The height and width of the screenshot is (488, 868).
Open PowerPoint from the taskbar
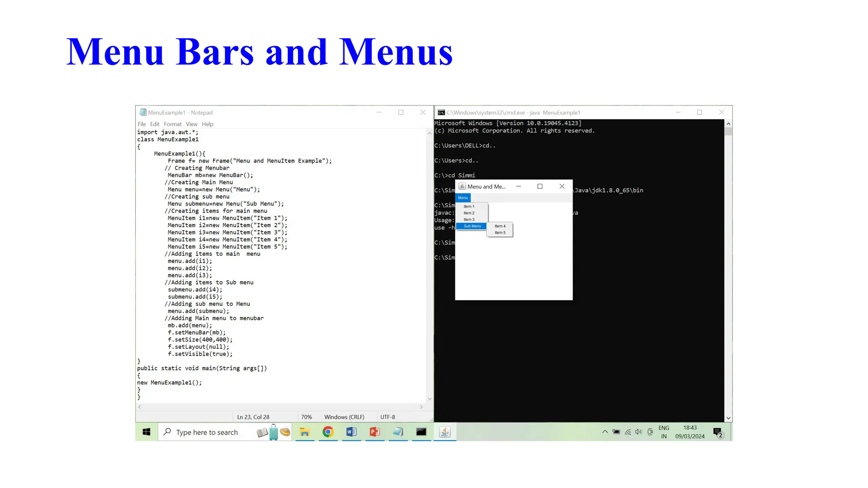(375, 432)
